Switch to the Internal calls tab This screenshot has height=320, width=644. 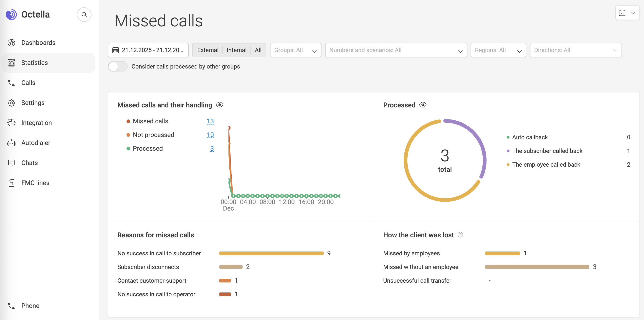236,50
